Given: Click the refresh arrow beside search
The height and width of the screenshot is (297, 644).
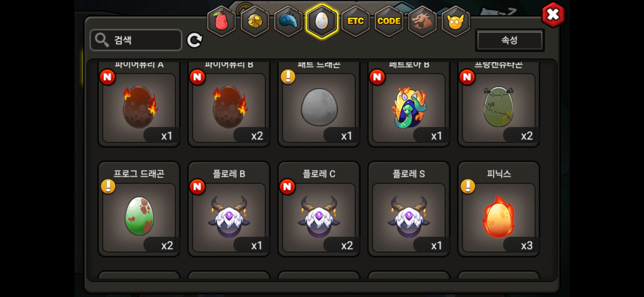Looking at the screenshot, I should point(195,40).
